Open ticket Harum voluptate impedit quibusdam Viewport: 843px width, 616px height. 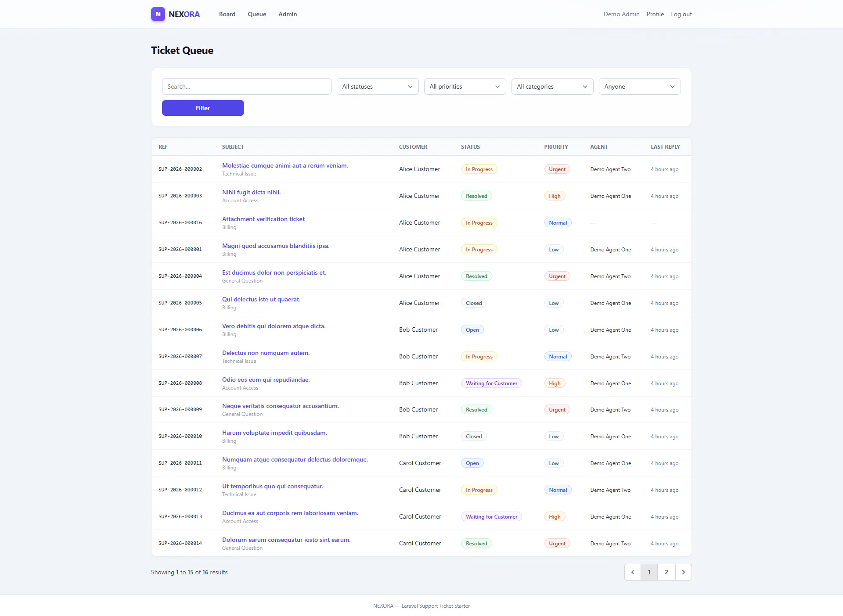pyautogui.click(x=274, y=433)
